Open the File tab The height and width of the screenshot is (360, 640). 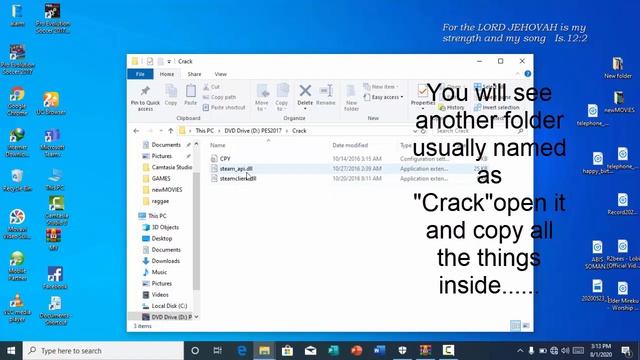point(140,74)
